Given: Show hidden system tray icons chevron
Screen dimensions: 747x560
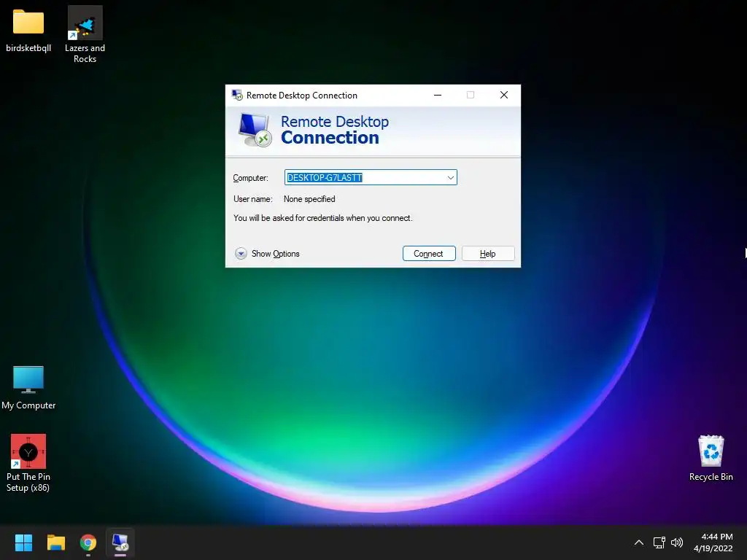Looking at the screenshot, I should 639,542.
